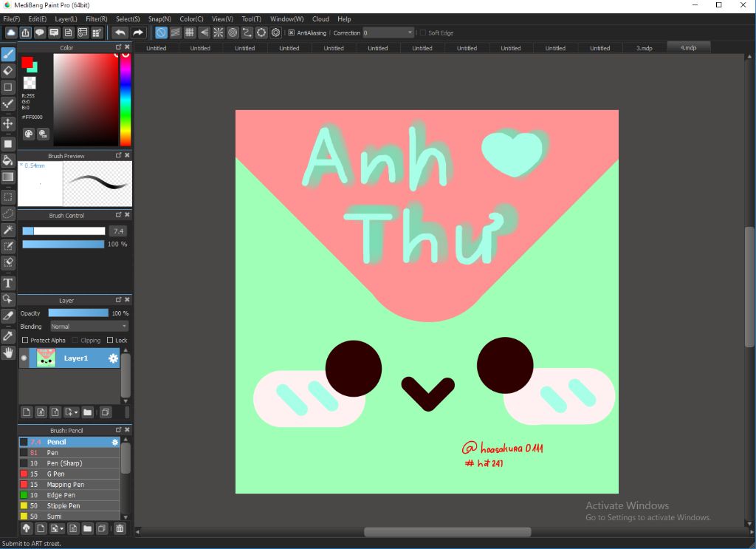Undock the Brush Preview panel
756x549 pixels.
pos(119,155)
